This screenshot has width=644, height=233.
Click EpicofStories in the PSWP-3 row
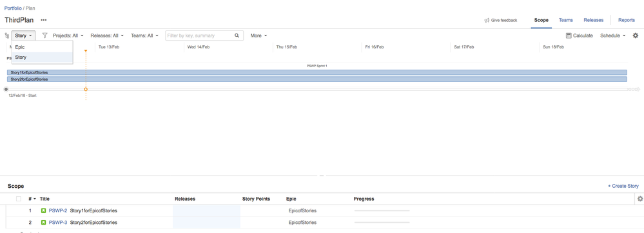pos(303,222)
